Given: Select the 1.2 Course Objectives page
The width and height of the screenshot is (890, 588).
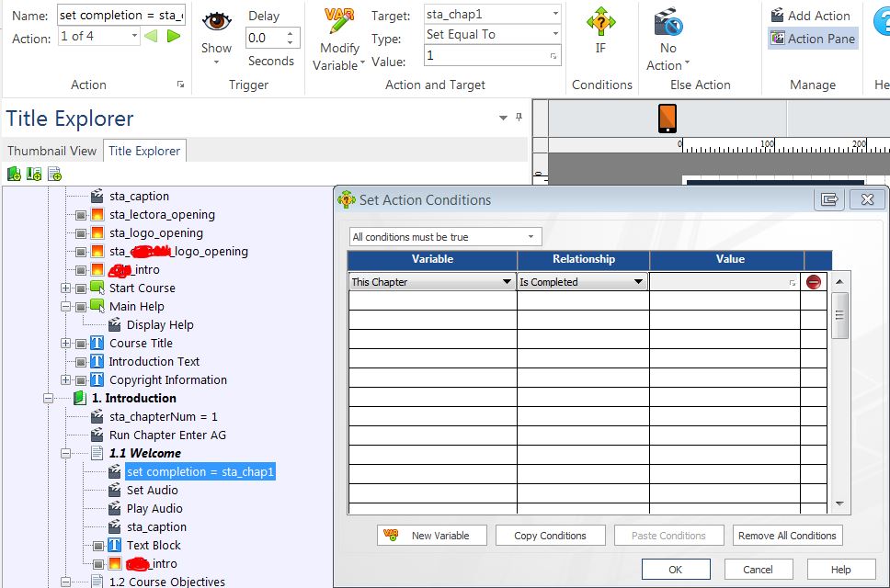Looking at the screenshot, I should pos(167,582).
